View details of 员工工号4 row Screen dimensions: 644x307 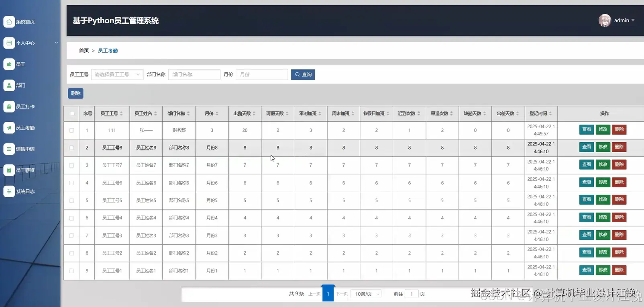(587, 217)
